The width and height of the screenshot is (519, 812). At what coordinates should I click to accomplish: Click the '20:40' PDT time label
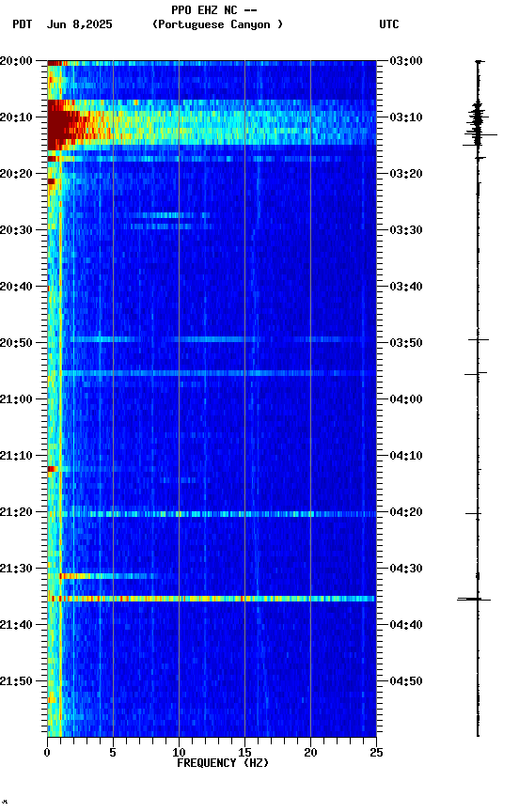pyautogui.click(x=16, y=287)
